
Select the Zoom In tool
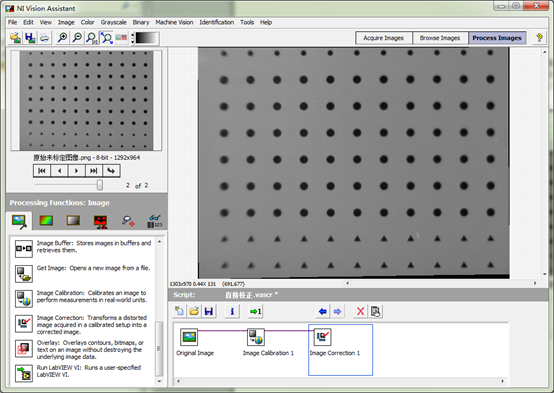click(x=63, y=37)
